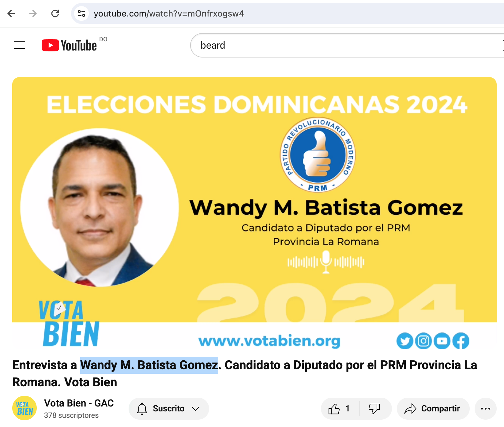
Task: Expand the Suscrito dropdown chevron
Action: click(195, 409)
